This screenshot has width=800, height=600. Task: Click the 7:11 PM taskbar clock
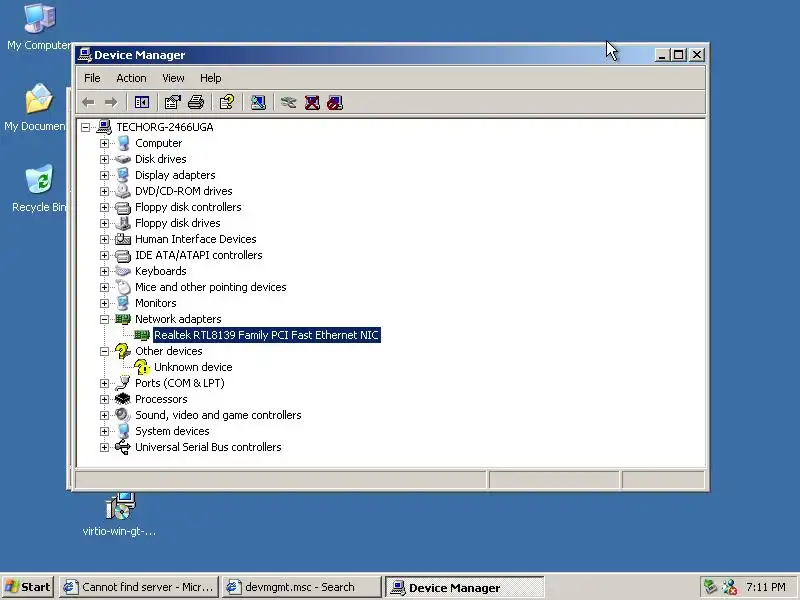coord(766,587)
